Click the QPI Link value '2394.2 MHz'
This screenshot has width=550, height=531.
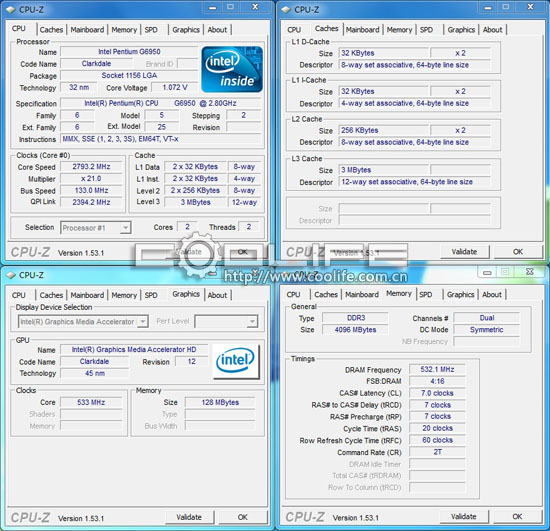[91, 202]
